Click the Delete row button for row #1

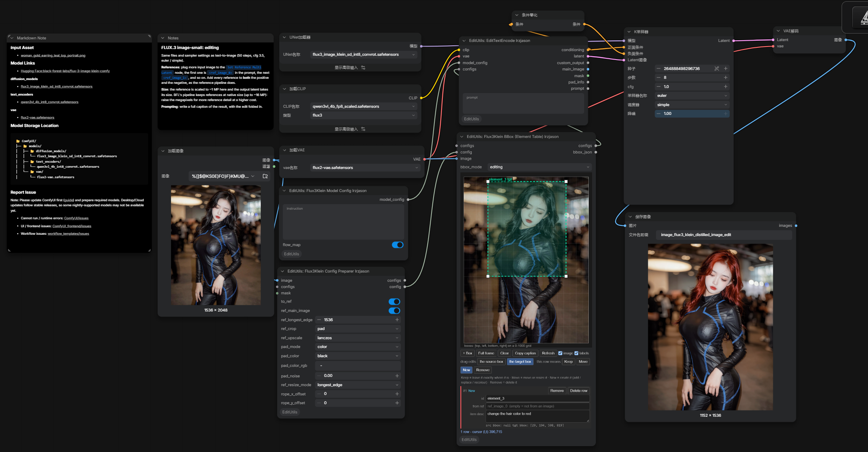click(x=579, y=391)
